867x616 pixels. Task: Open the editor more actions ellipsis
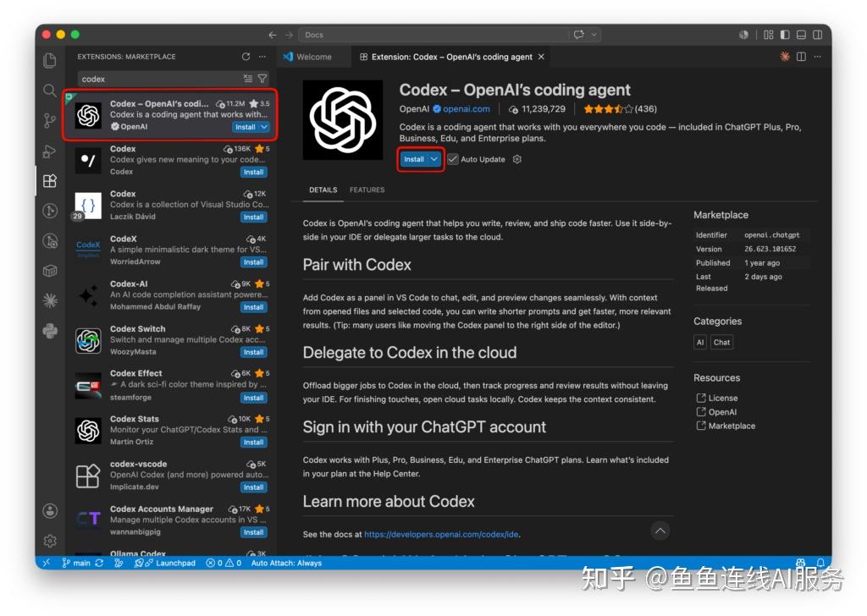point(817,57)
